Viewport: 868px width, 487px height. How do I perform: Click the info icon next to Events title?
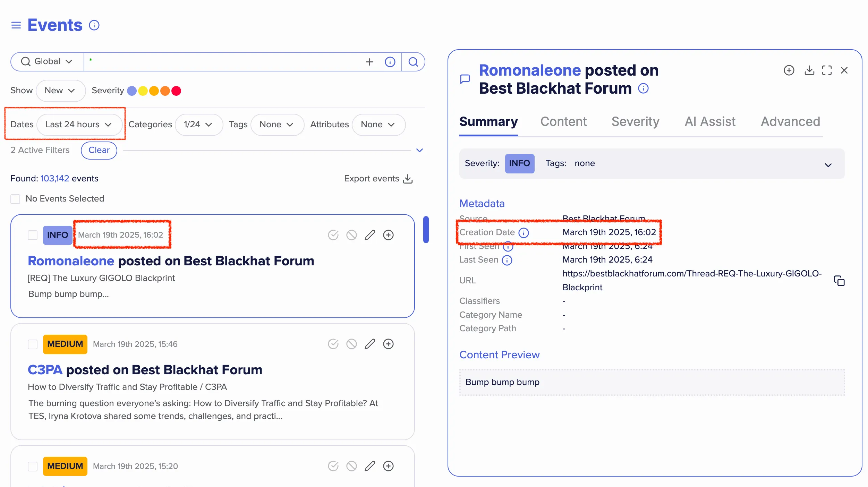coord(94,25)
